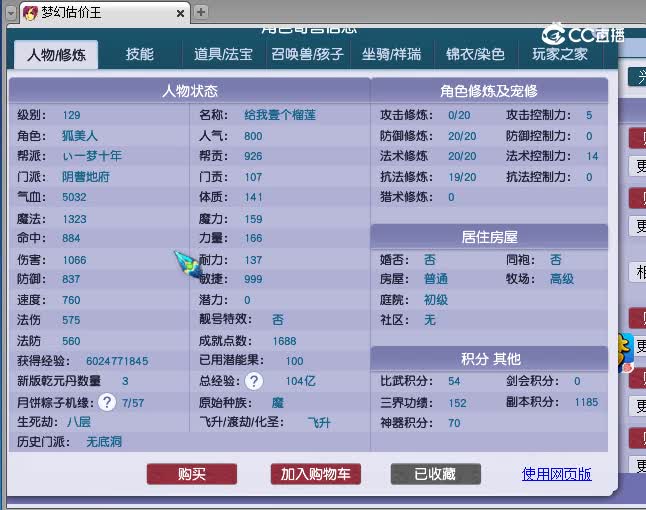The height and width of the screenshot is (510, 646).
Task: Click the 人物状态 section header
Action: coord(190,91)
